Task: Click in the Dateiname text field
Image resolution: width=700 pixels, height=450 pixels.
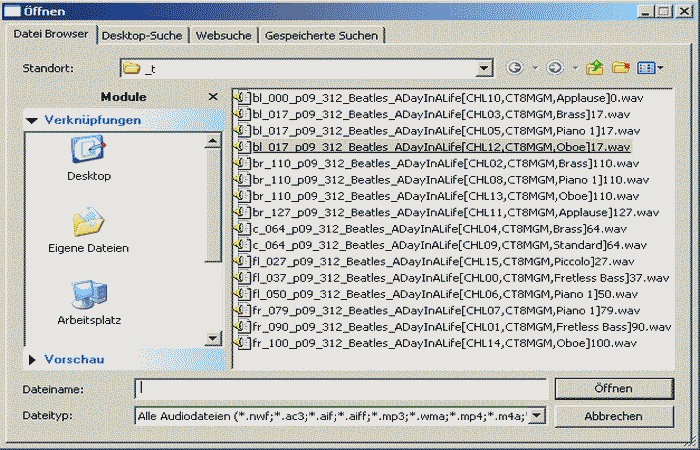Action: click(x=340, y=388)
